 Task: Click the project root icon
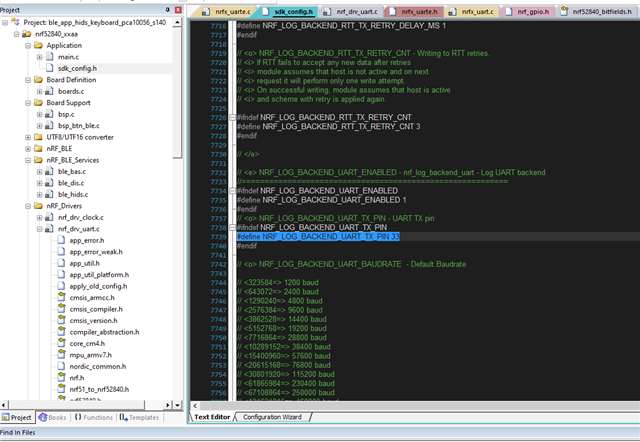15,22
